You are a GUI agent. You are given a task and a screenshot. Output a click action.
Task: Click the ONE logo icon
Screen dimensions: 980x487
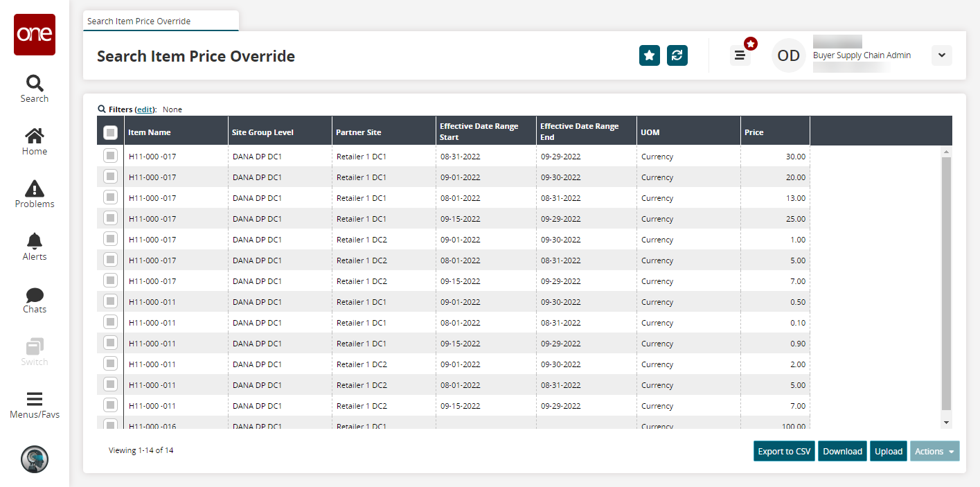(35, 35)
